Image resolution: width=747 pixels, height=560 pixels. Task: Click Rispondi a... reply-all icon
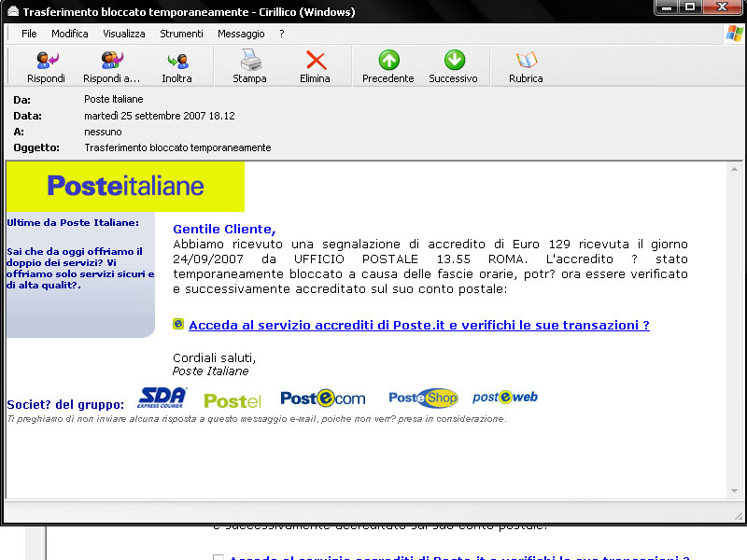(111, 66)
